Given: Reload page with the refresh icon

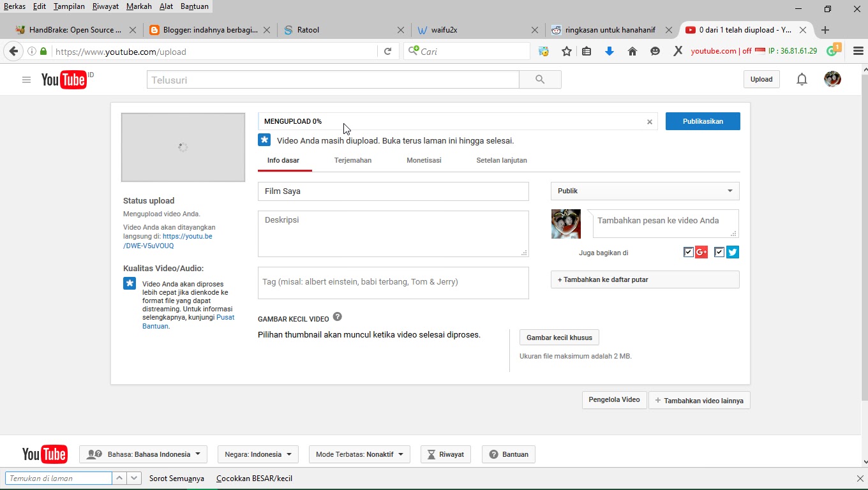Looking at the screenshot, I should coord(387,51).
